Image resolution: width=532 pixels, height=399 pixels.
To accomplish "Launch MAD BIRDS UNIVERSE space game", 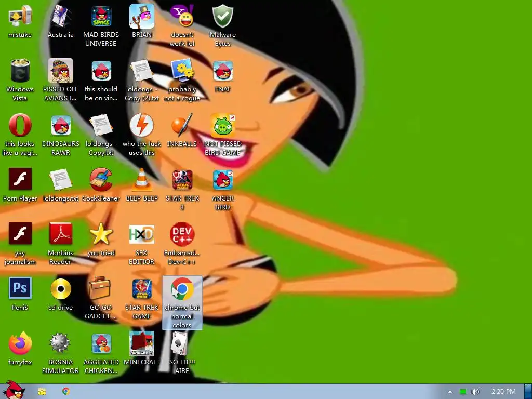I will point(101,16).
